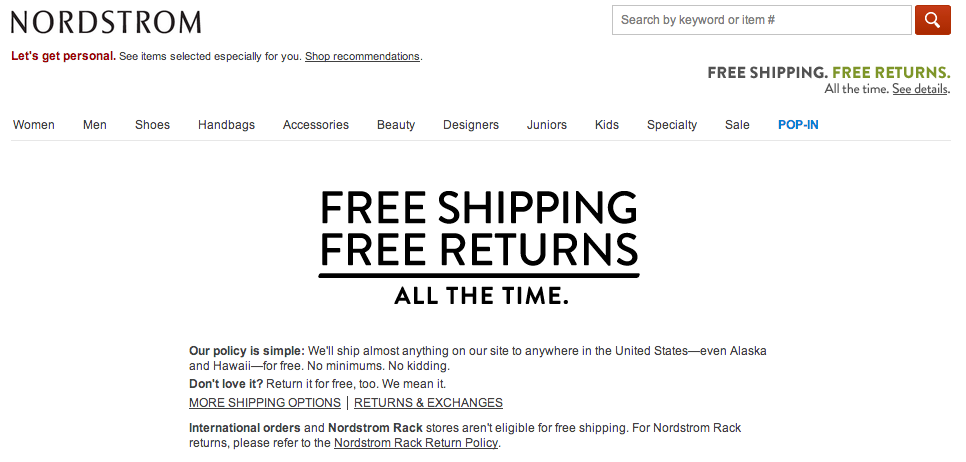Follow the Shop recommendations link
Screen dimensions: 966x462
[362, 57]
